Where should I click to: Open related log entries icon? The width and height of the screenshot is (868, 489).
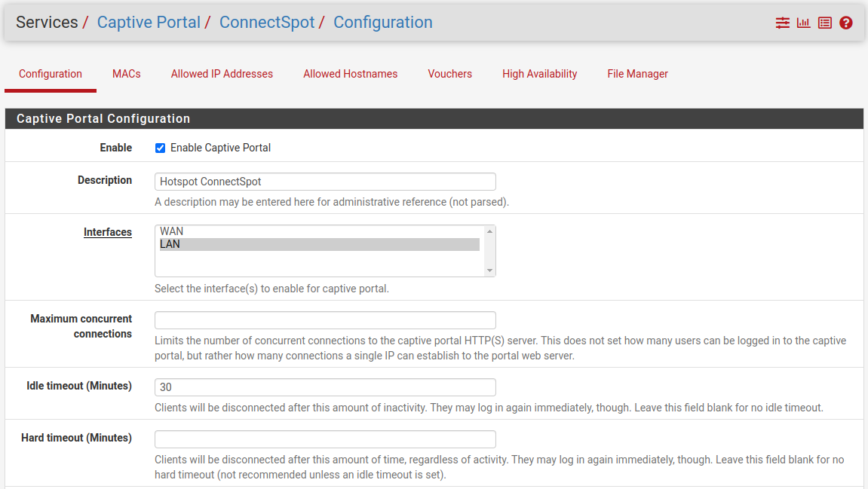[825, 23]
